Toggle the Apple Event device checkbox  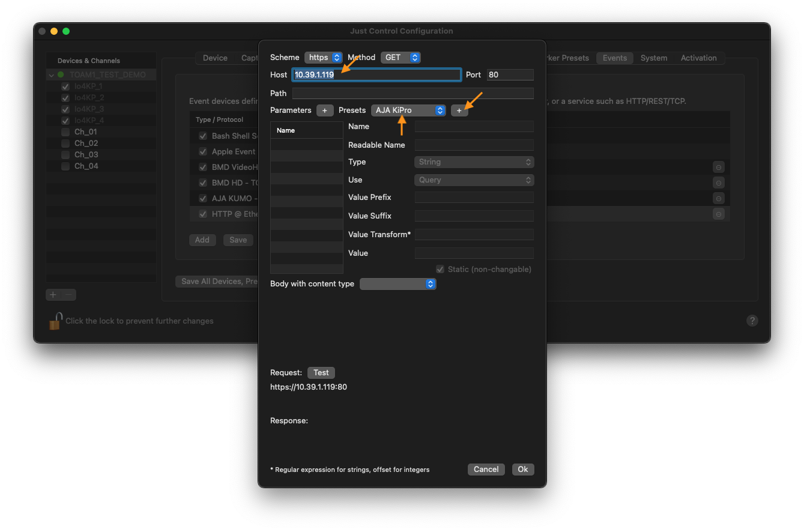[203, 151]
